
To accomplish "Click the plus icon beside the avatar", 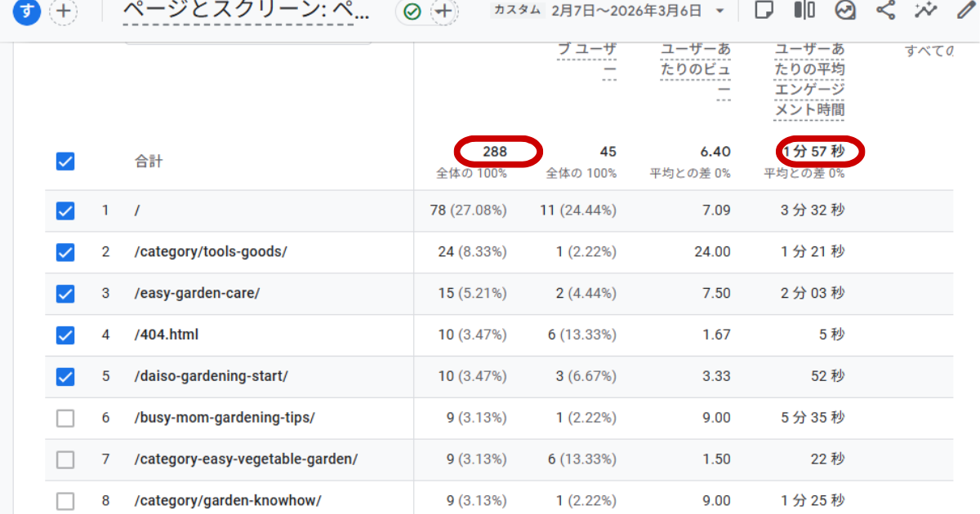I will coord(63,11).
